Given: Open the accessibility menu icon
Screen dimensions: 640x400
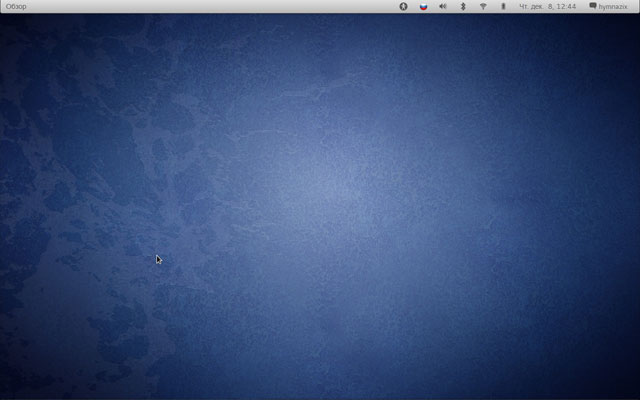Looking at the screenshot, I should (x=403, y=7).
